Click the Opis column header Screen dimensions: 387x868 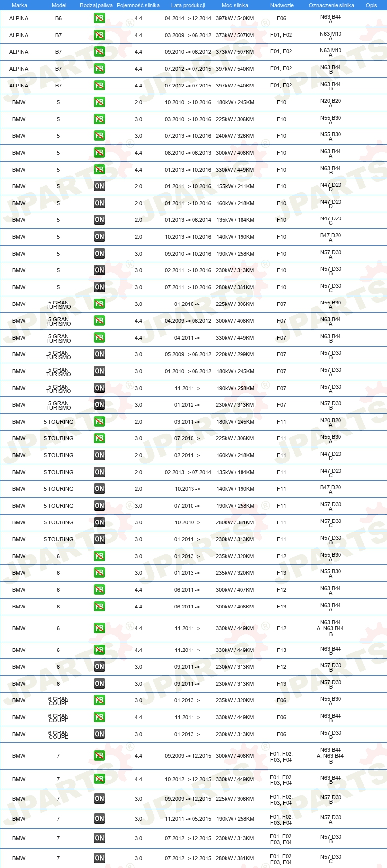[x=371, y=5]
